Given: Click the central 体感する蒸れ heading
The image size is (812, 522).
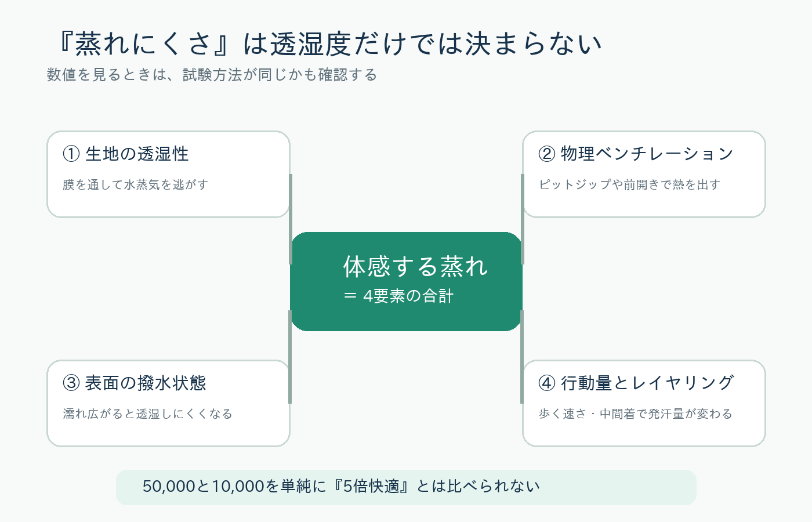Looking at the screenshot, I should tap(415, 266).
